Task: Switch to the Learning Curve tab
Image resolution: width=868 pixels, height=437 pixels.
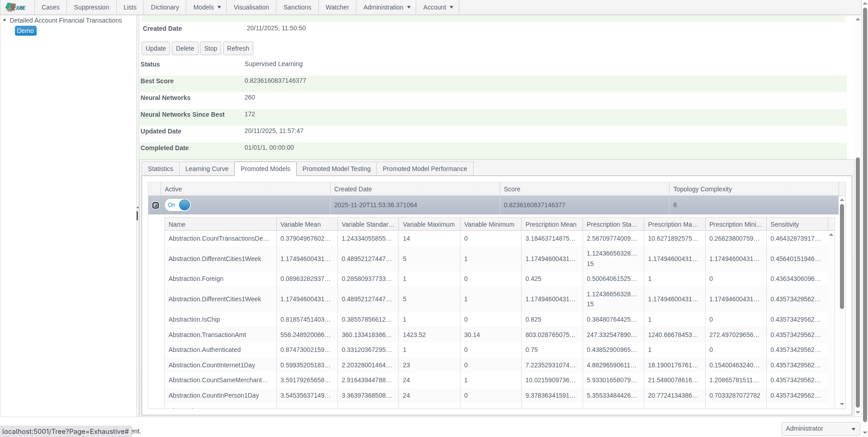Action: [207, 169]
